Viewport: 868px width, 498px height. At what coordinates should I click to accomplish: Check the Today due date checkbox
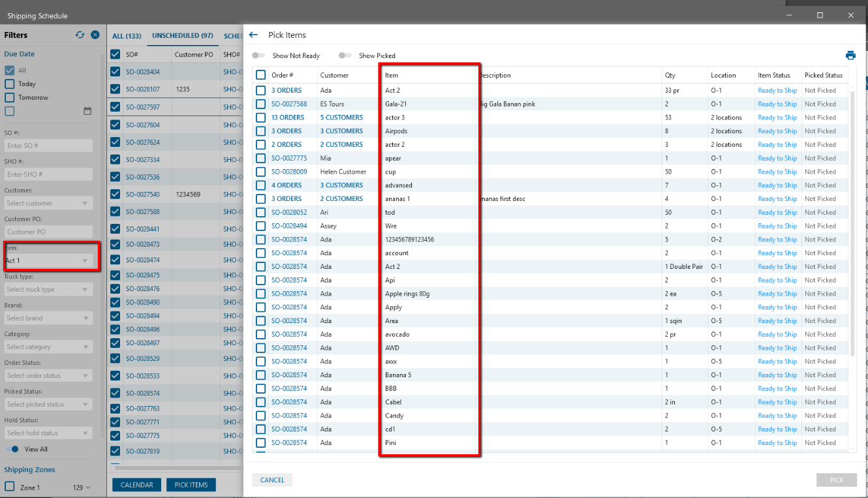click(x=10, y=84)
